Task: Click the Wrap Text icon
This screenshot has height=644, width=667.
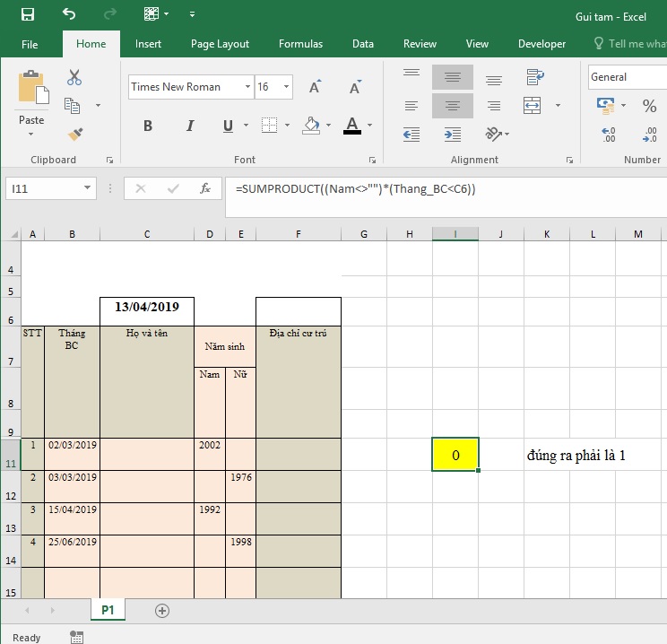Action: click(x=535, y=77)
